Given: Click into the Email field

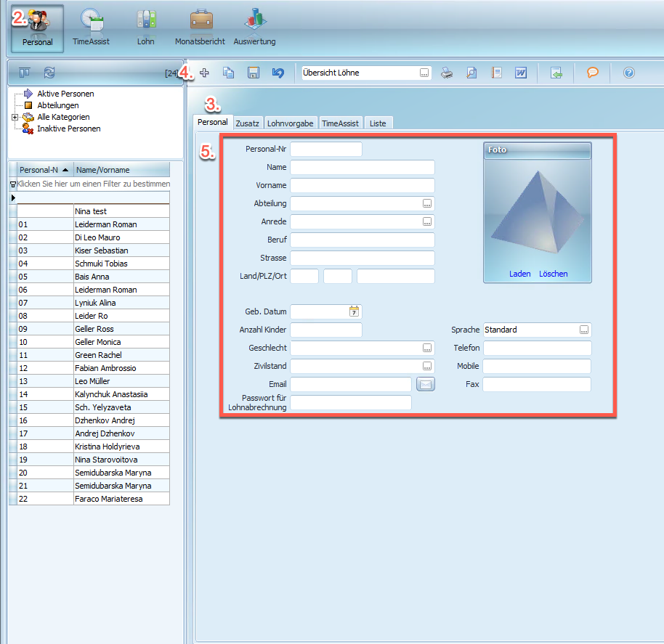Looking at the screenshot, I should [351, 384].
